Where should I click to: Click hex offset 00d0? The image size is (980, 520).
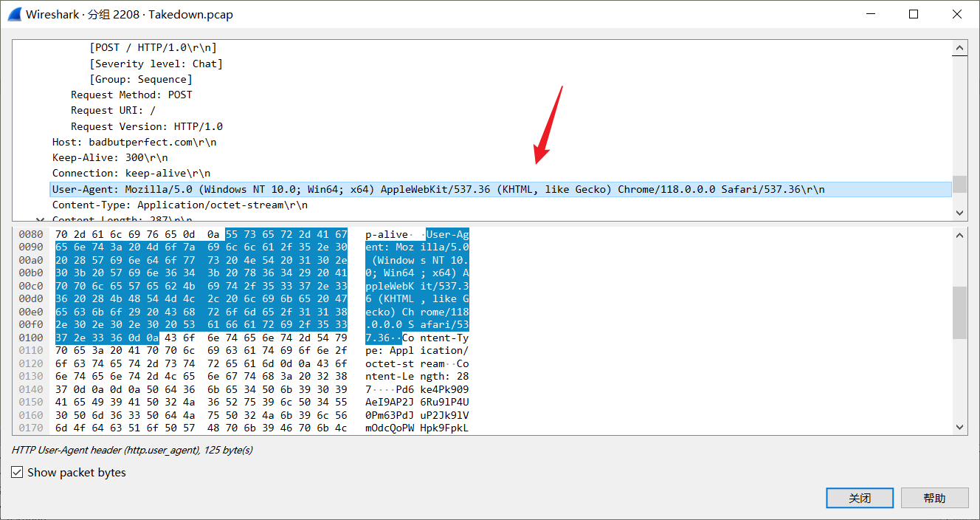point(31,298)
